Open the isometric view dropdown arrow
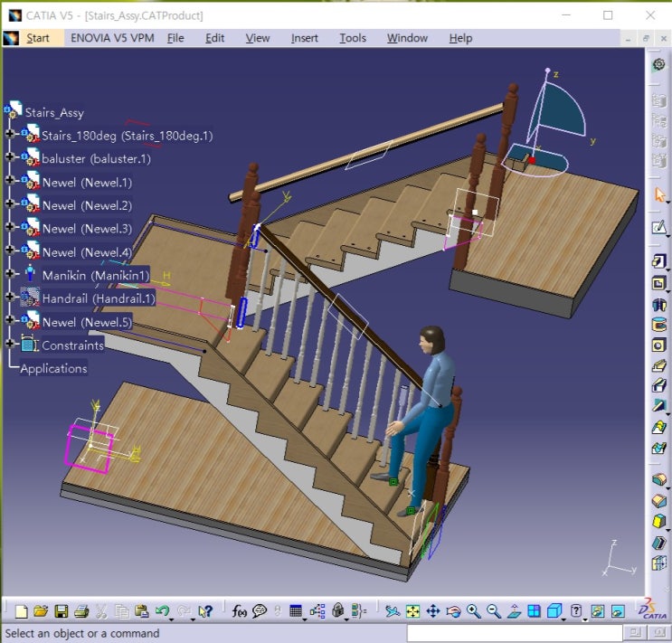The image size is (672, 643). [x=563, y=619]
